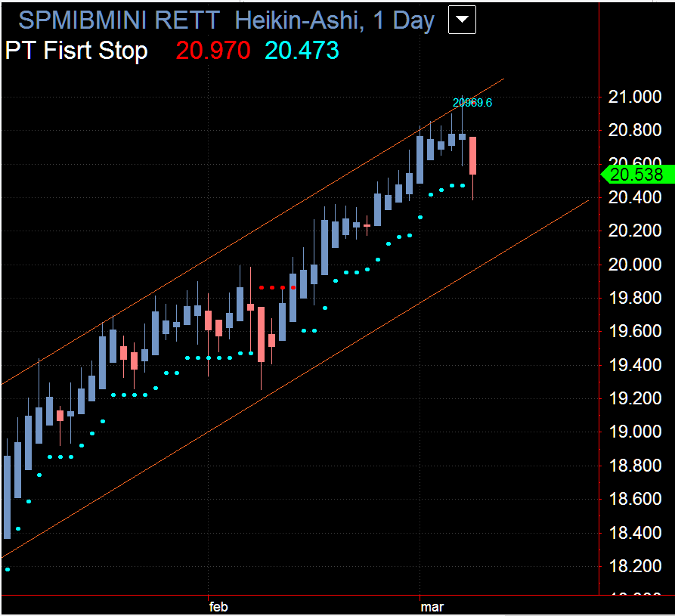Screen dimensions: 675x616
Task: Select the tall red candle after feb
Action: coord(261,334)
